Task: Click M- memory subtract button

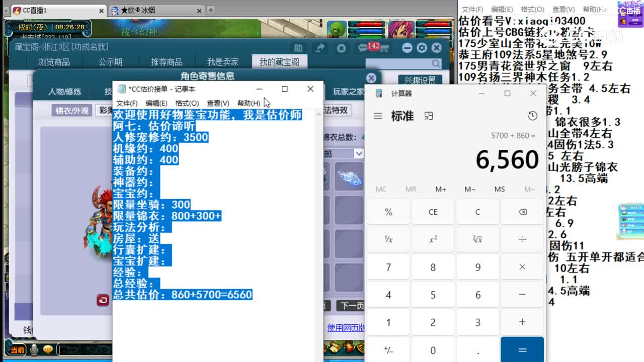Action: pyautogui.click(x=470, y=189)
